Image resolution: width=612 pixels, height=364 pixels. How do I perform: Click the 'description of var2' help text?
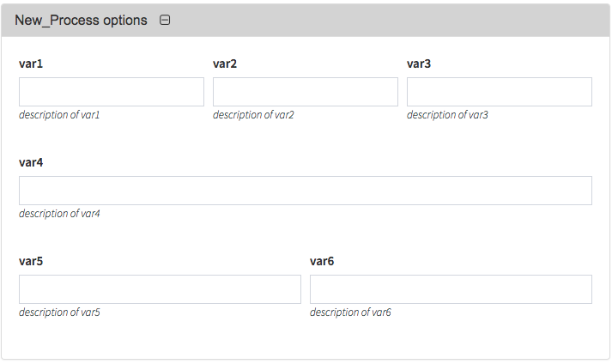click(253, 115)
